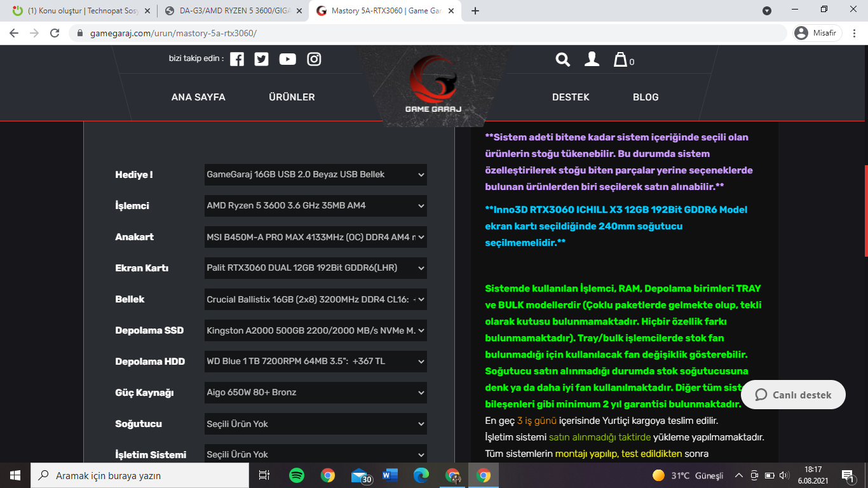Open the YouTube icon in the header
The image size is (868, 488).
[287, 59]
